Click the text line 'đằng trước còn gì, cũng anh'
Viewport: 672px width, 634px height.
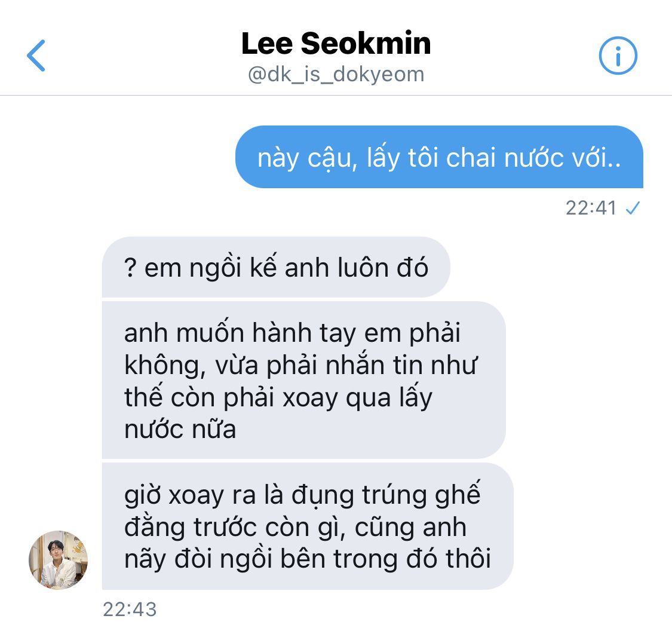click(295, 528)
